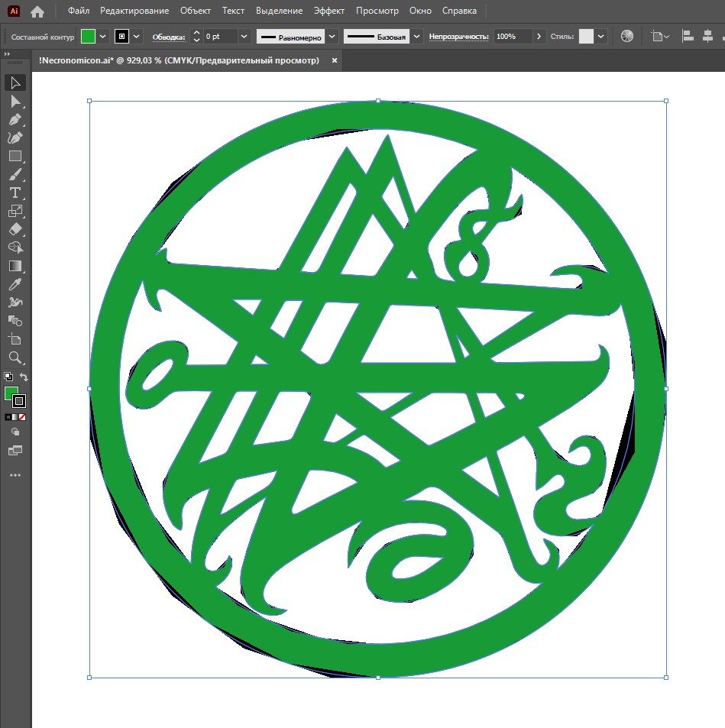
Task: Open stroke color dropdown in control bar
Action: [136, 36]
